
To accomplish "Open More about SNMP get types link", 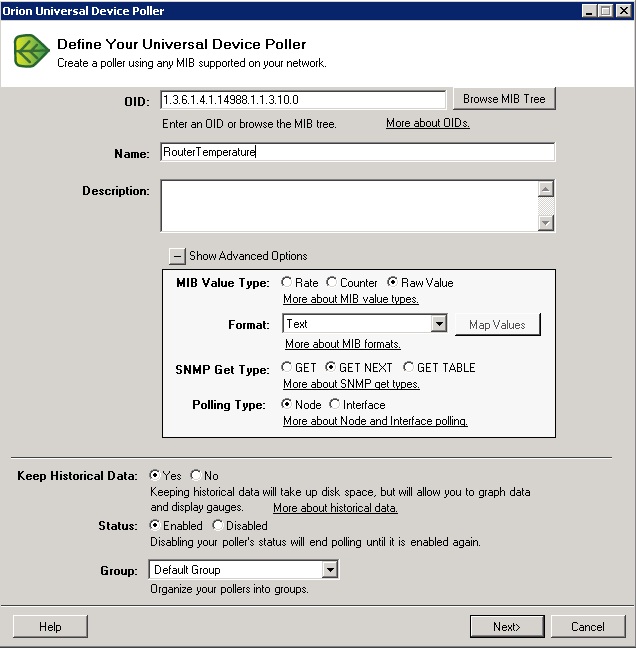I will (x=351, y=384).
